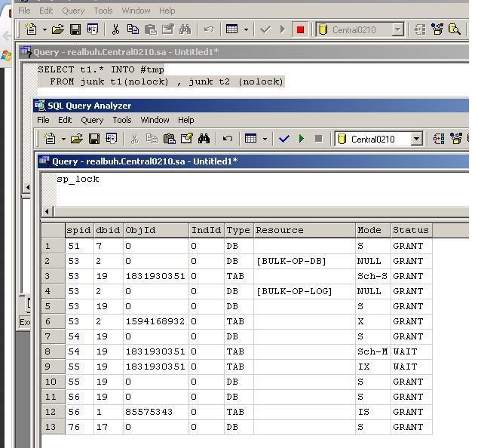Click Execute Query green play icon
This screenshot has width=478, height=448.
pos(302,139)
